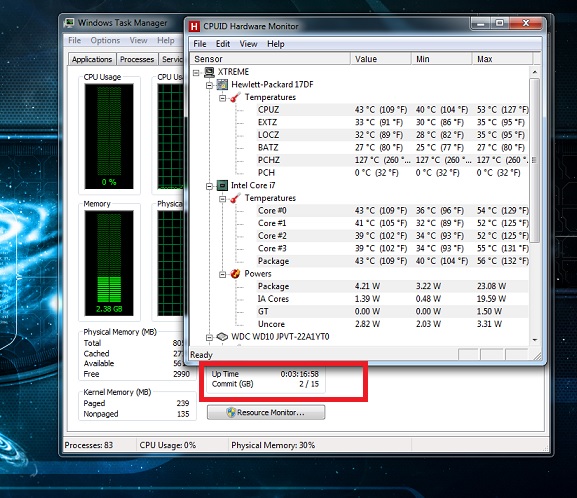
Task: Click the Max column header
Action: pyautogui.click(x=502, y=59)
